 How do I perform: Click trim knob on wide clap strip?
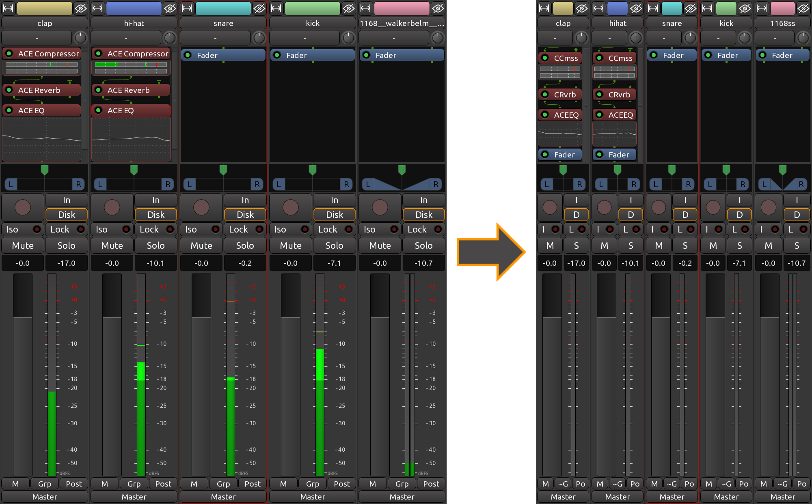pos(80,38)
